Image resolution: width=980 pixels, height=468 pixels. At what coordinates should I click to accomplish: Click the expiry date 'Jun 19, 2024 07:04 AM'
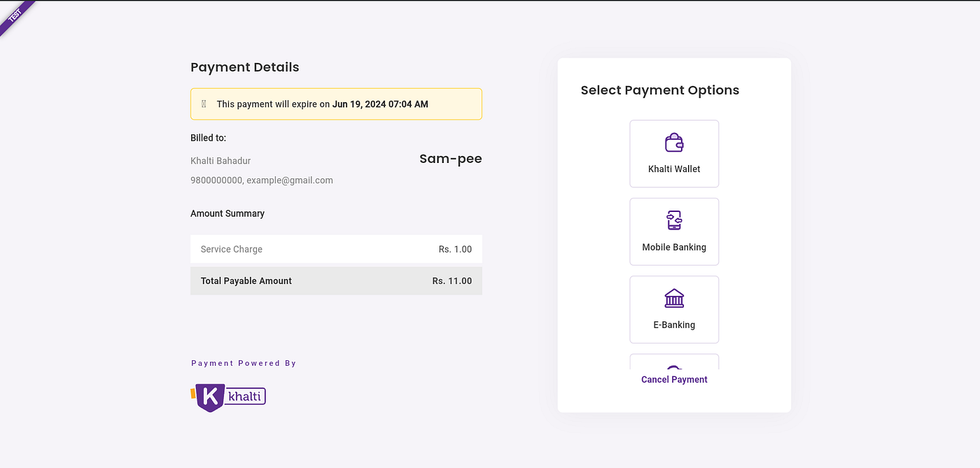(380, 104)
